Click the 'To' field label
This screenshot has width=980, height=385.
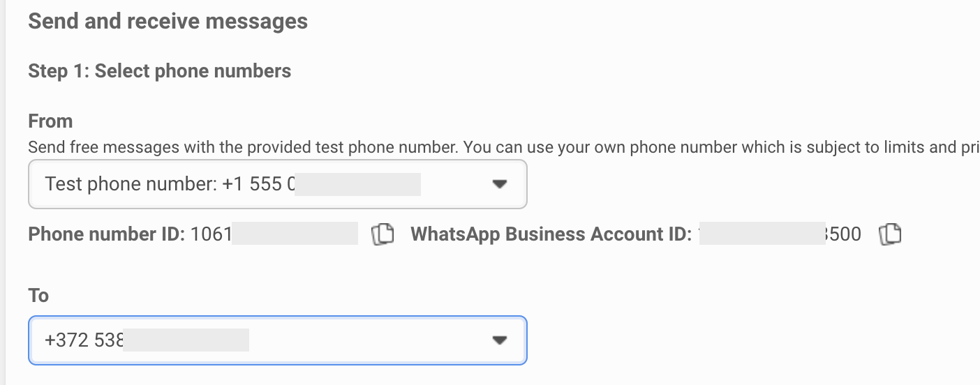point(38,296)
